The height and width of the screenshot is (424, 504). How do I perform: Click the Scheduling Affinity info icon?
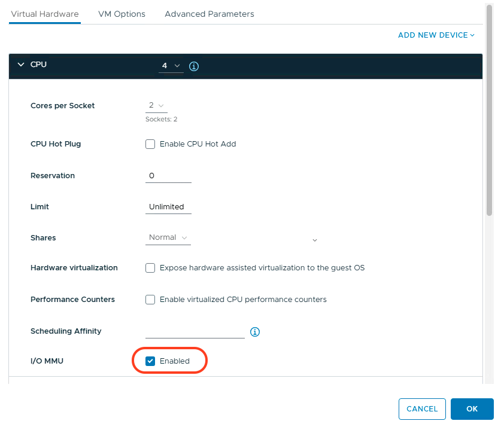[255, 332]
